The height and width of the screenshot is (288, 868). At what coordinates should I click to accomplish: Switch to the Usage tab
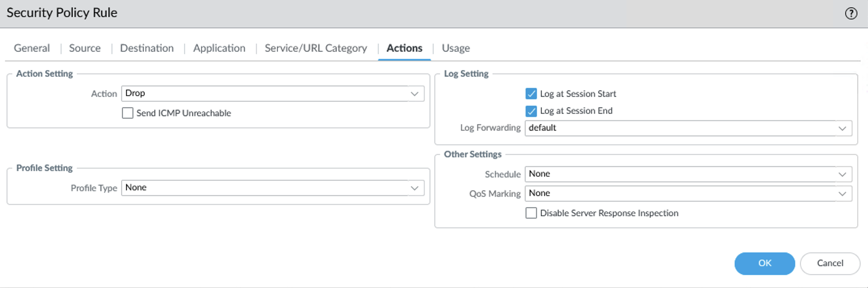[x=456, y=48]
